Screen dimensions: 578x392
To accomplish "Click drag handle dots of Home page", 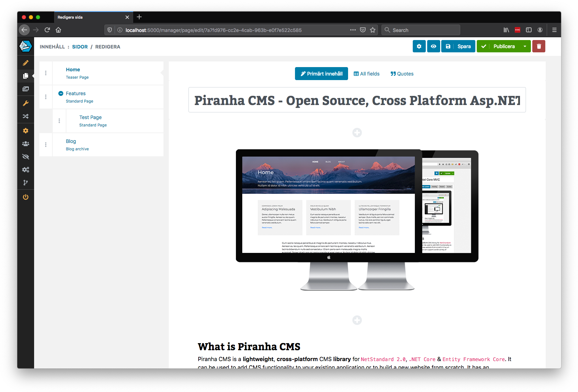I will click(46, 73).
